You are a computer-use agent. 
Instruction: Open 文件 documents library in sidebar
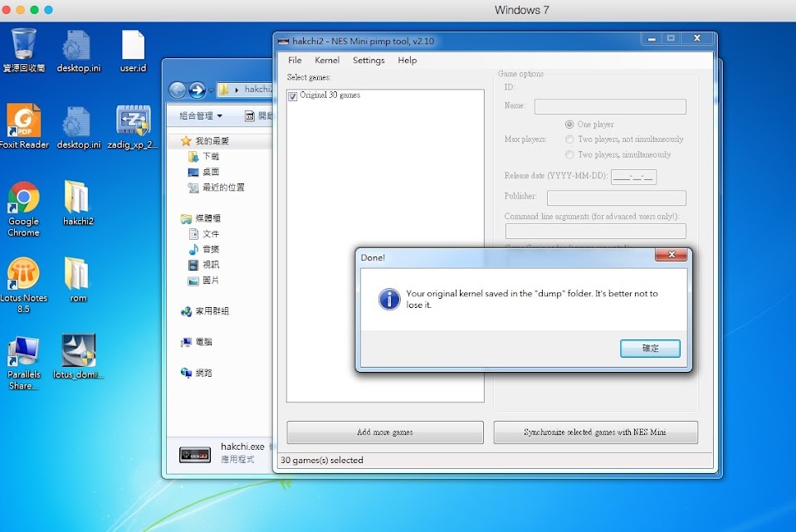tap(203, 233)
